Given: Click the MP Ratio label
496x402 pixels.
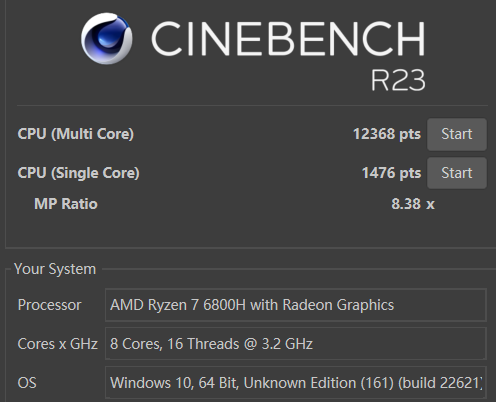Looking at the screenshot, I should [x=66, y=204].
